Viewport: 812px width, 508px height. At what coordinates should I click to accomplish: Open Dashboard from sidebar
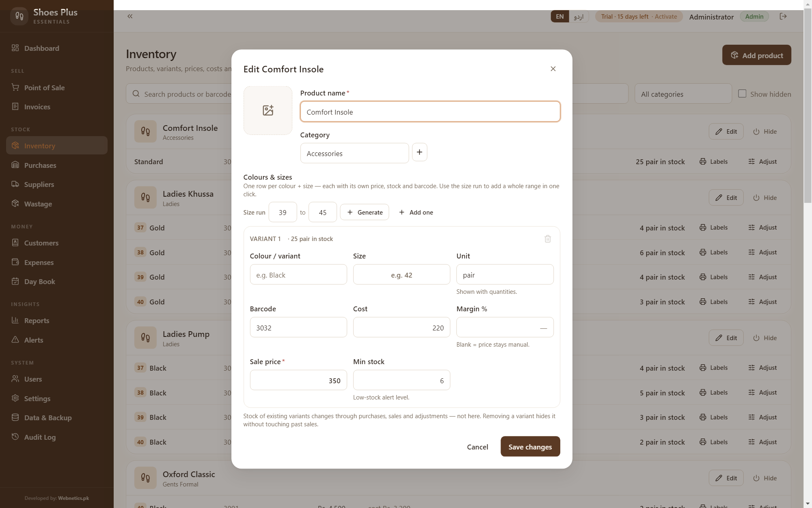coord(57,48)
